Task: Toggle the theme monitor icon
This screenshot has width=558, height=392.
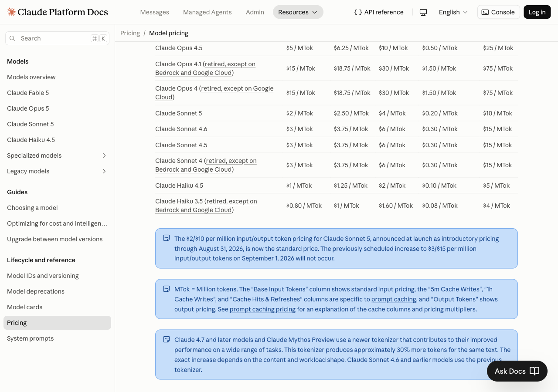Action: click(x=423, y=12)
